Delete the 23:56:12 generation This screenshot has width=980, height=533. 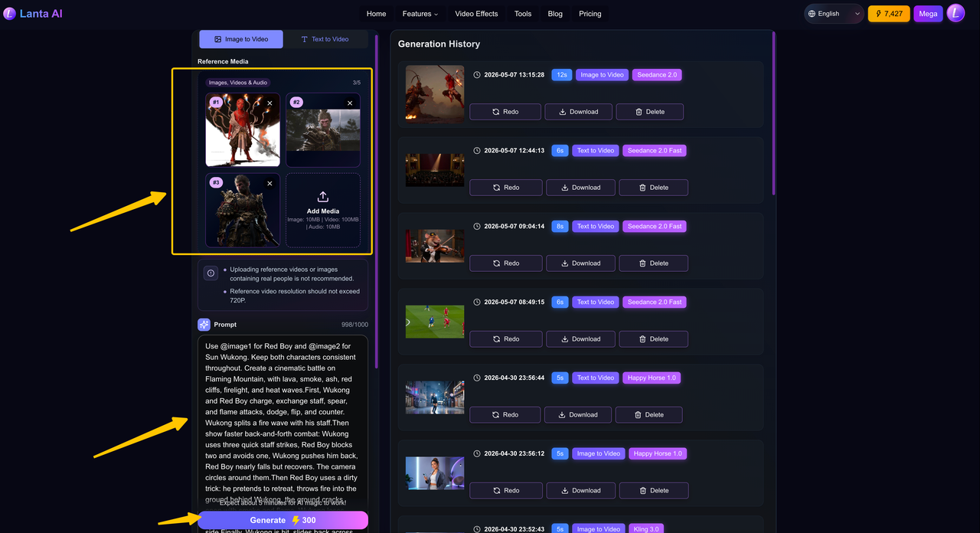pyautogui.click(x=653, y=491)
